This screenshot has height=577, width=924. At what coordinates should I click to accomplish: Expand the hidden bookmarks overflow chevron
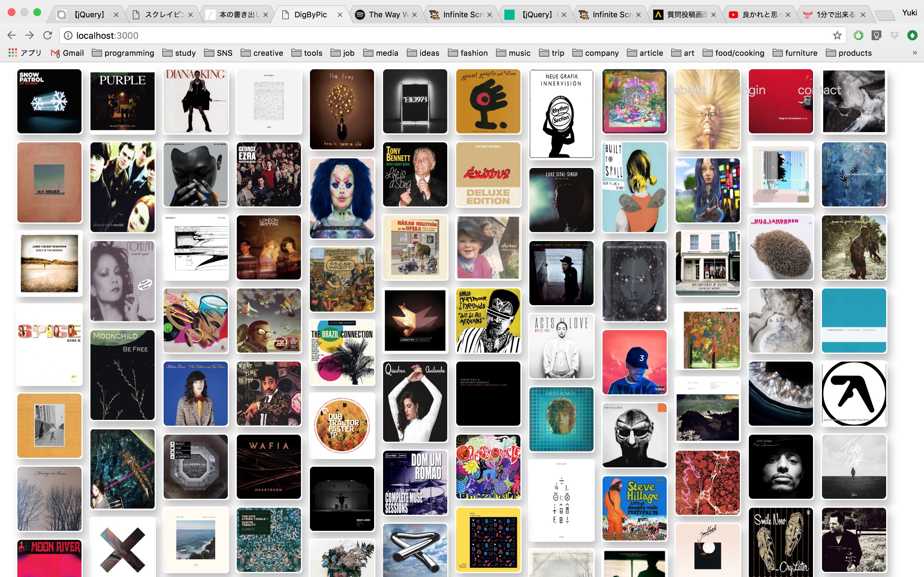pyautogui.click(x=914, y=53)
